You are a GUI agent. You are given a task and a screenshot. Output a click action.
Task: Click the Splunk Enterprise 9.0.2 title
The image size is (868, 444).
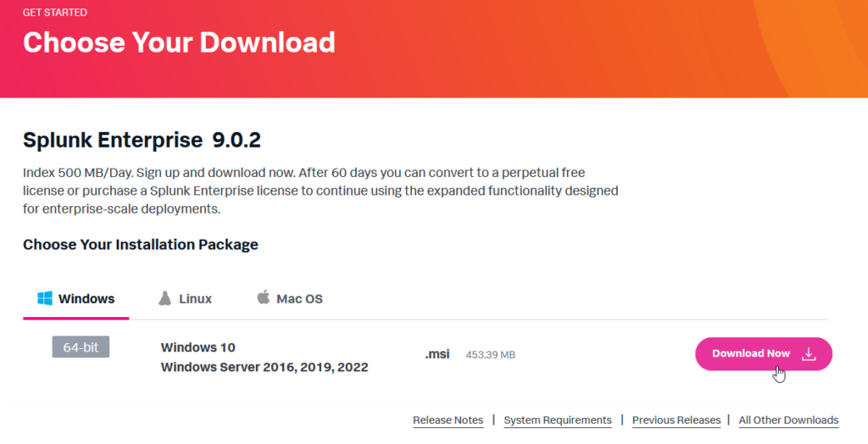pyautogui.click(x=136, y=140)
